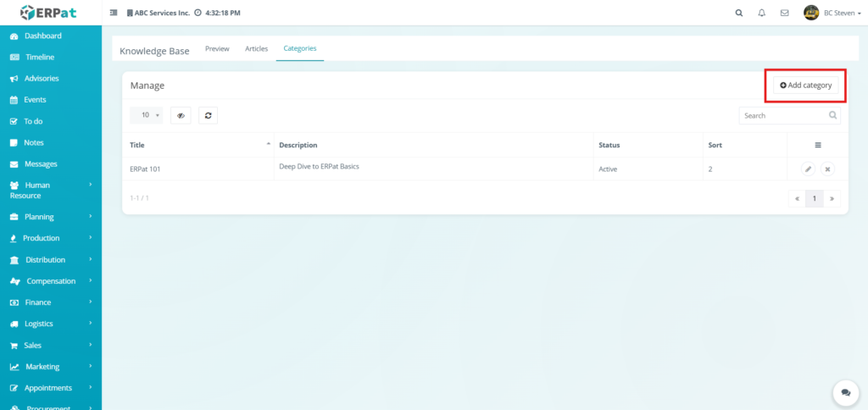Open the chat bubble icon at bottom right
868x410 pixels.
pyautogui.click(x=845, y=392)
